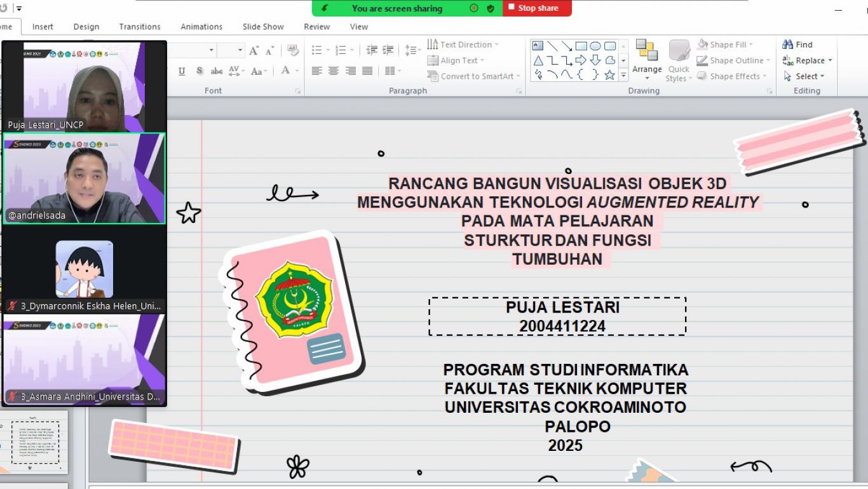Select the Oval shape tool

pos(595,46)
